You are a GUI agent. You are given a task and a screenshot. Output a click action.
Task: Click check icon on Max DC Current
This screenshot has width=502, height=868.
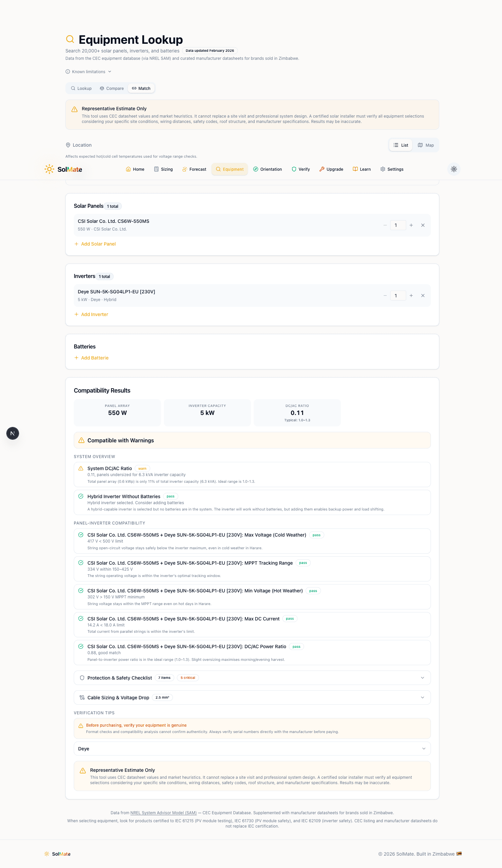coord(81,619)
